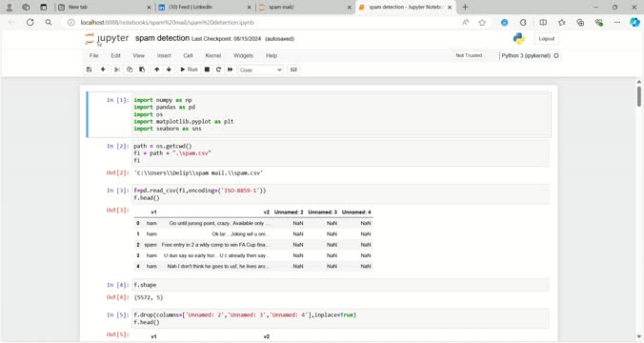The image size is (644, 343).
Task: Copy selected cells icon in toolbar
Action: tap(130, 70)
